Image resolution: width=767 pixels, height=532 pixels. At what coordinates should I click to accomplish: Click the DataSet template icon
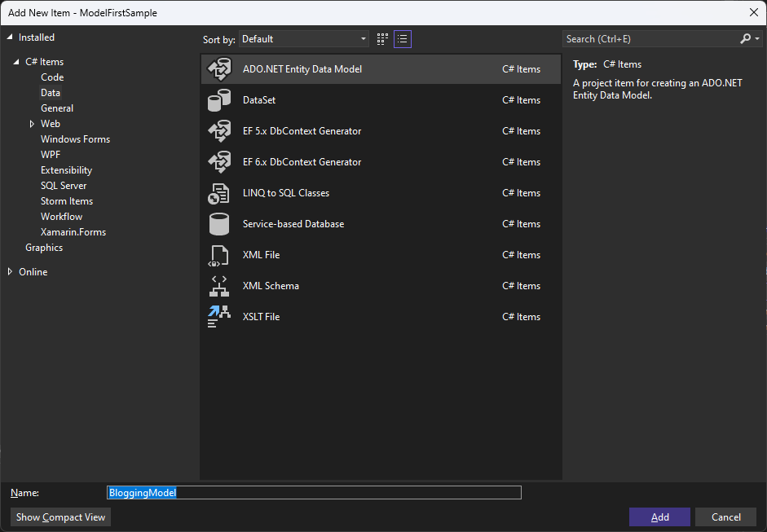(219, 100)
